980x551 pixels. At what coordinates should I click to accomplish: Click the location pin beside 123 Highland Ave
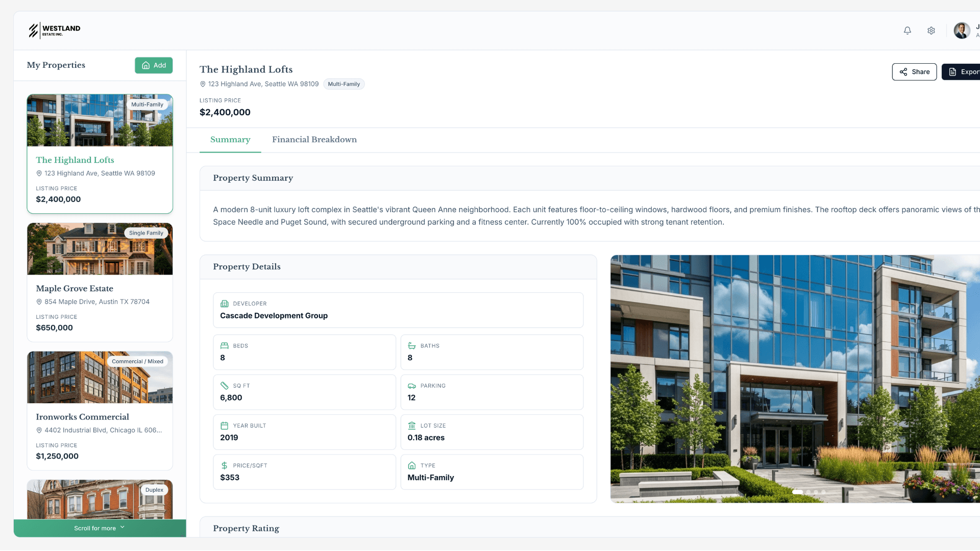coord(203,84)
